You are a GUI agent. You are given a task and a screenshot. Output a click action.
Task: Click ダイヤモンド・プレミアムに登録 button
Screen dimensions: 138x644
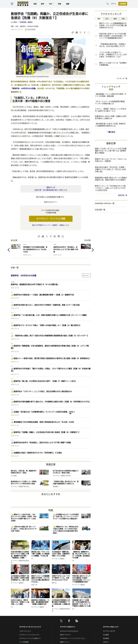click(51, 219)
